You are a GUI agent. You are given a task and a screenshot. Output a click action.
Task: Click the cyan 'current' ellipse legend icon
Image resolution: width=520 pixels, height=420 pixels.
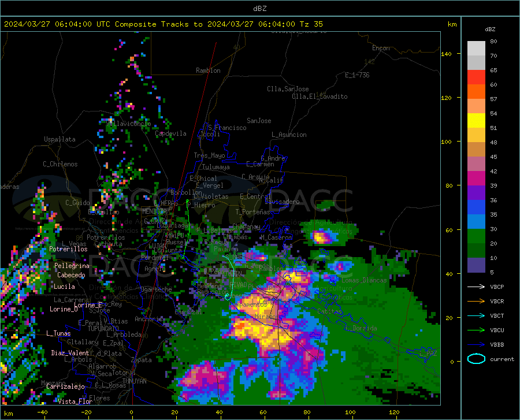tap(476, 359)
